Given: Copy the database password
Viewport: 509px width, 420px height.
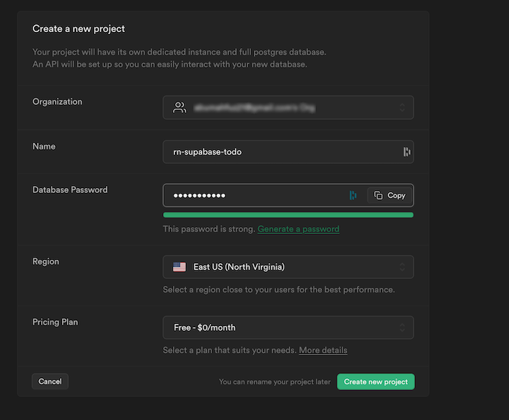Looking at the screenshot, I should [390, 196].
